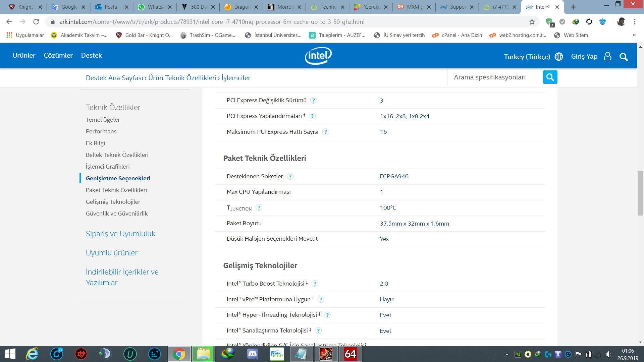644x362 pixels.
Task: Bookmark this page with star icon
Action: pyautogui.click(x=532, y=22)
